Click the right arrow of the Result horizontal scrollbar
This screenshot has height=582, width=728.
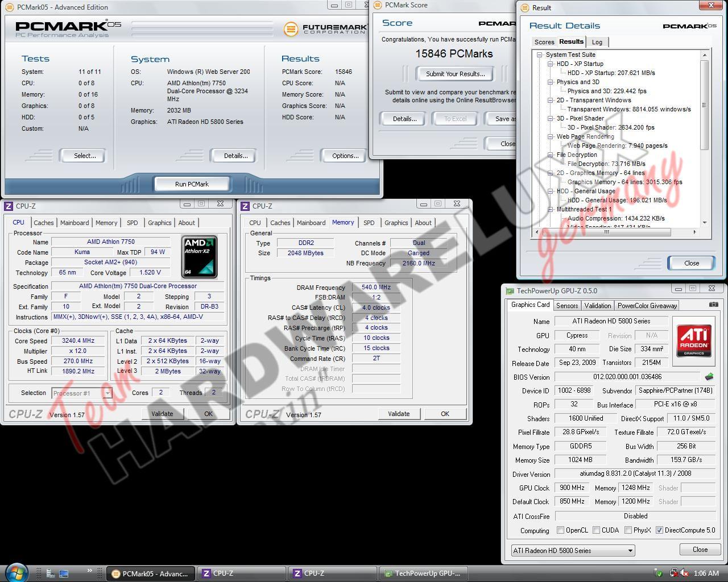(x=694, y=232)
